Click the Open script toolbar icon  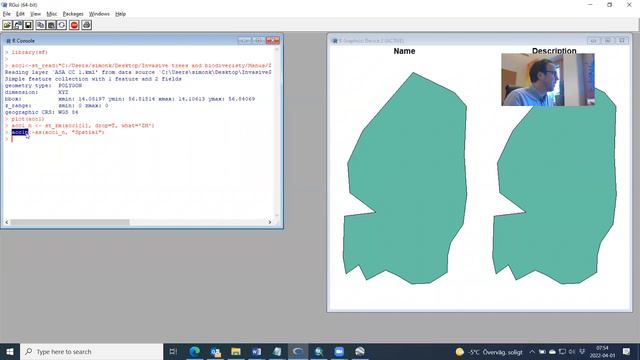click(7, 25)
